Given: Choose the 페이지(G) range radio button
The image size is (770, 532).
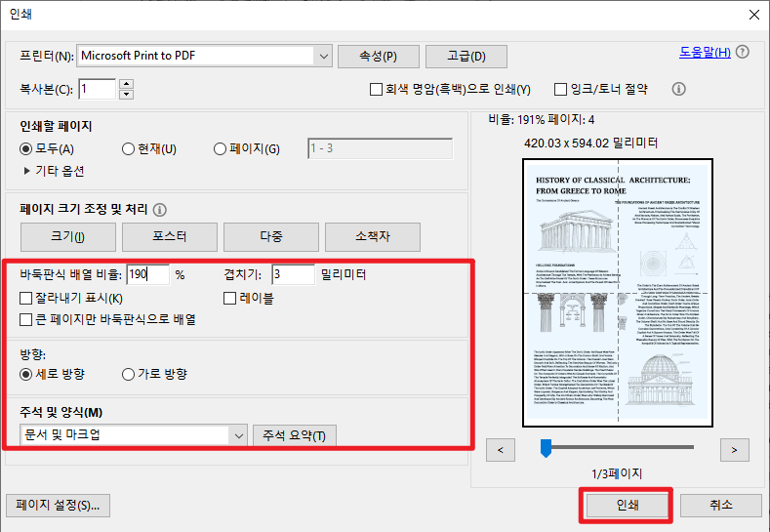Looking at the screenshot, I should pos(220,148).
